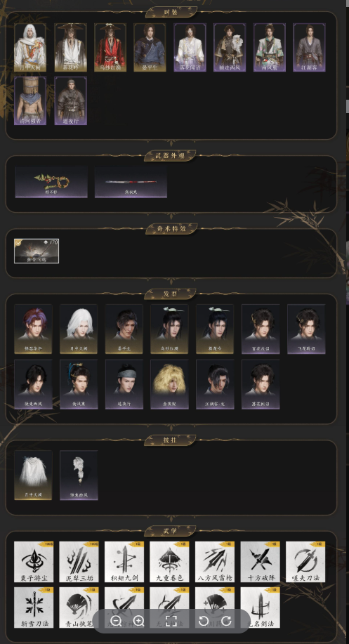Toggle fullscreen view in the image toolbar
Viewport: 349px width, 644px height.
click(x=171, y=621)
